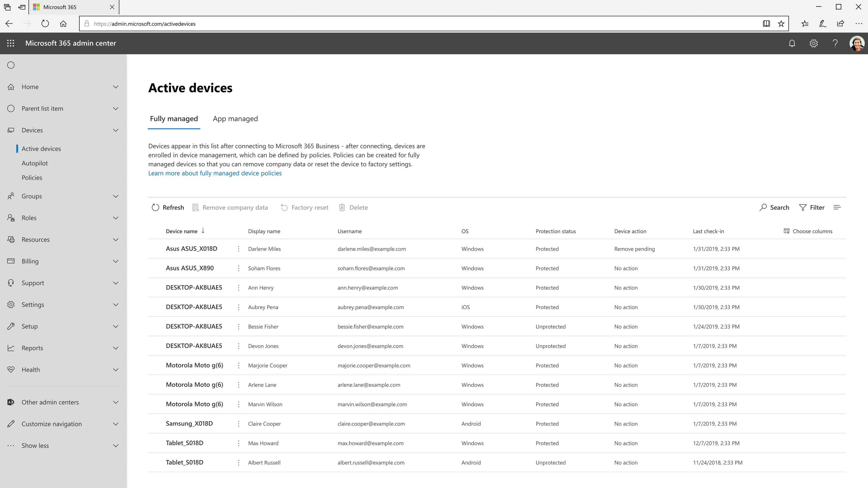Open more options for Asus ASUS_X018D

(x=239, y=249)
